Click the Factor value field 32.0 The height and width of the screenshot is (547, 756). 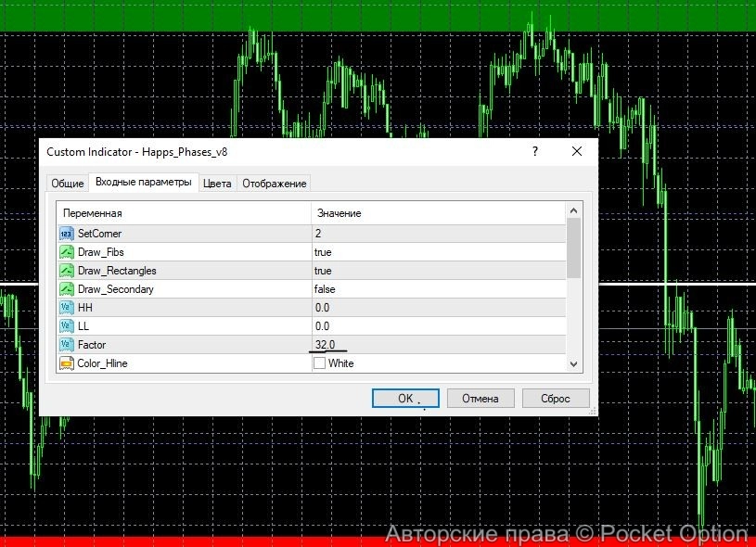tap(327, 345)
